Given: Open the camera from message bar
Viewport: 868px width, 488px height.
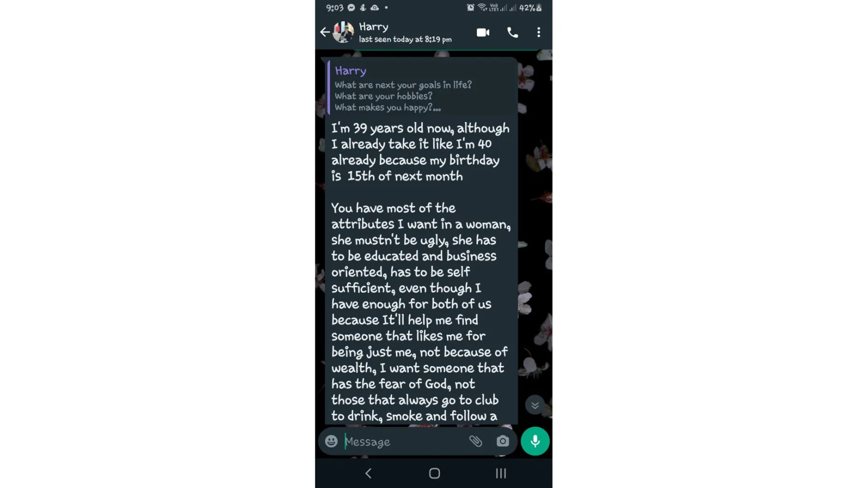Looking at the screenshot, I should coord(502,441).
